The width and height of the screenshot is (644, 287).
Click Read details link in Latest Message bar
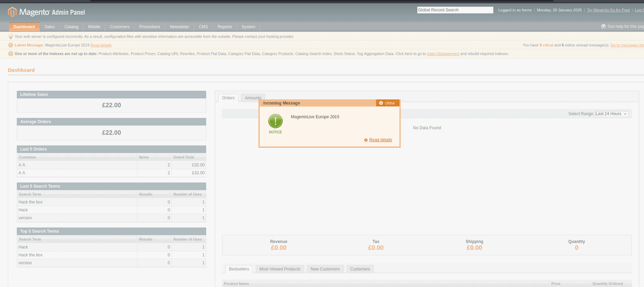point(101,45)
